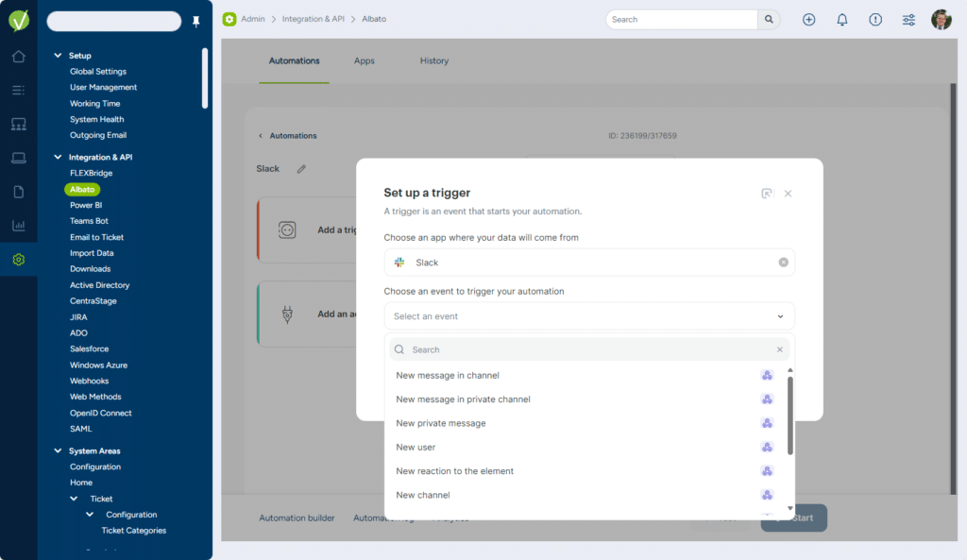The width and height of the screenshot is (967, 560).
Task: Choose the New user event option
Action: 416,448
